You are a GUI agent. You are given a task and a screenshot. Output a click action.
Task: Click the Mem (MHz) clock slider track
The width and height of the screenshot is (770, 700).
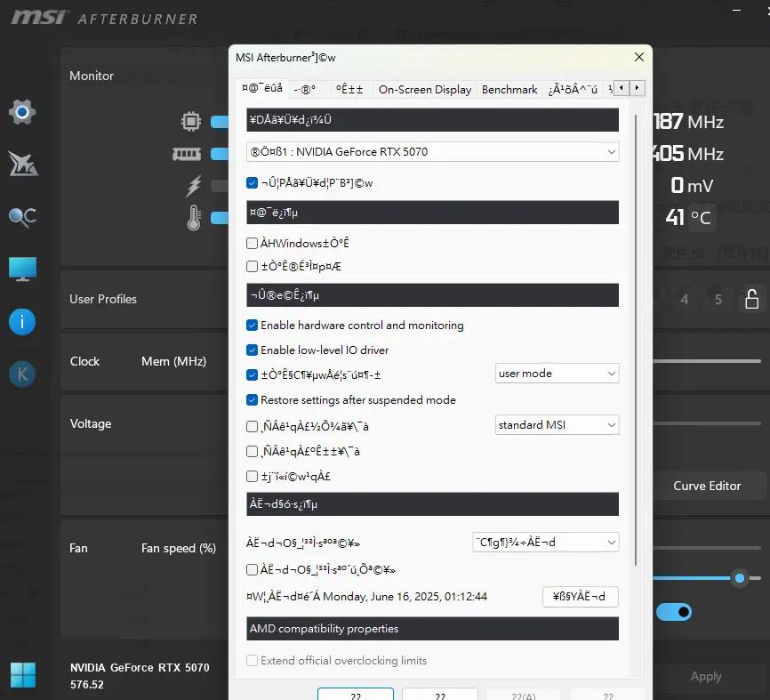coord(707,361)
